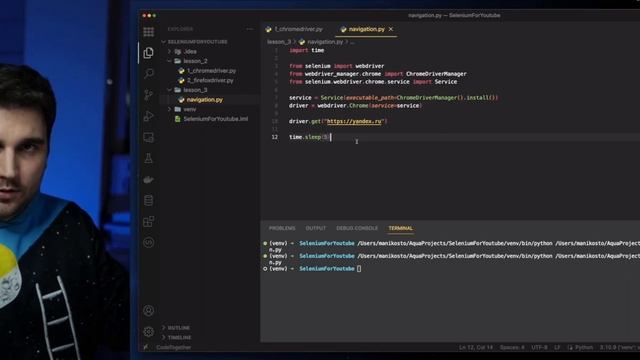Open the grid menu icon atop activity bar
Image resolution: width=640 pixels, height=360 pixels.
point(149,32)
